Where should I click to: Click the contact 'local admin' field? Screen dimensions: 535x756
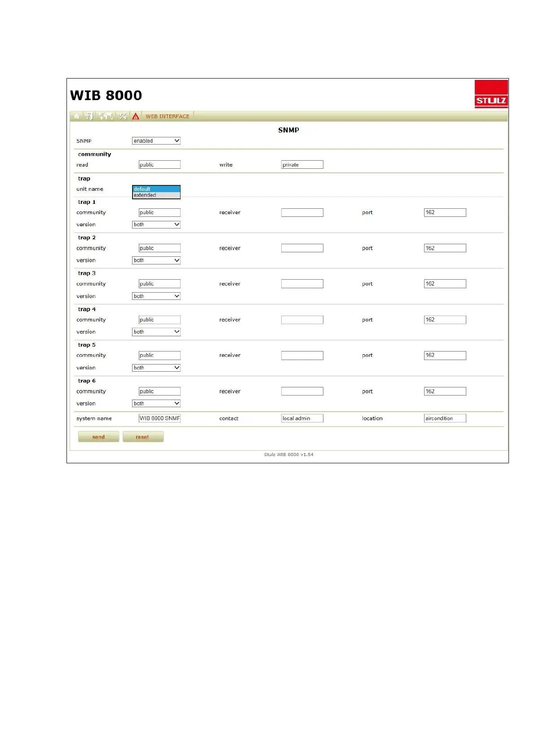point(302,418)
